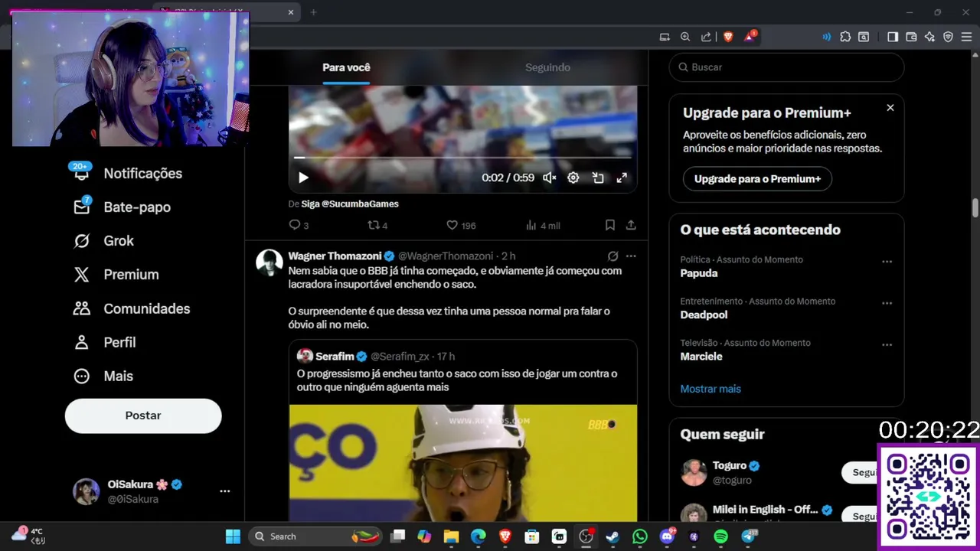View analytics showing 4 mil views
The width and height of the screenshot is (980, 551).
point(543,225)
